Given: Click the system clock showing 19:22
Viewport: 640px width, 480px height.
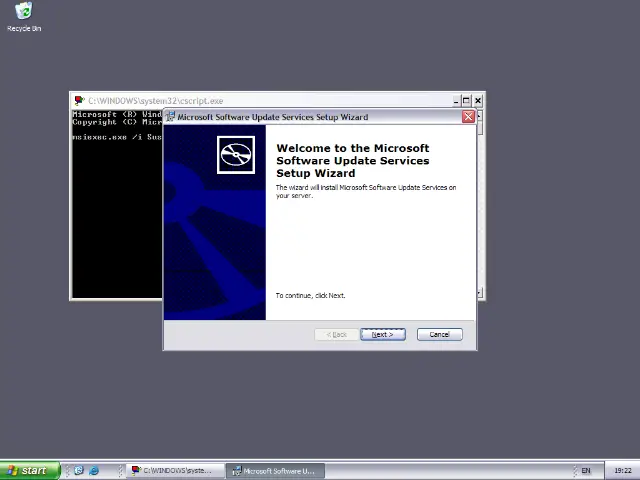Looking at the screenshot, I should point(622,471).
